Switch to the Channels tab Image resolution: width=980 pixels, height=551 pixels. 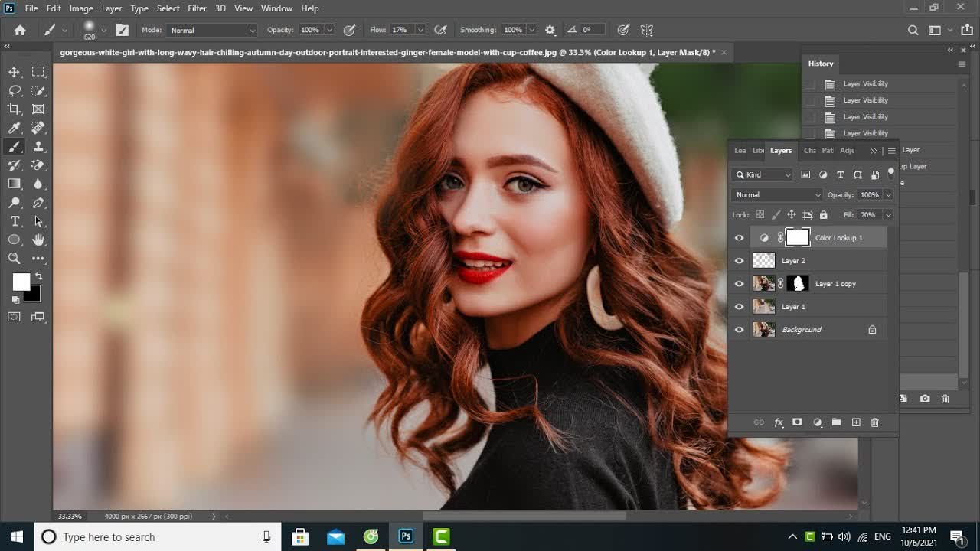pos(809,151)
